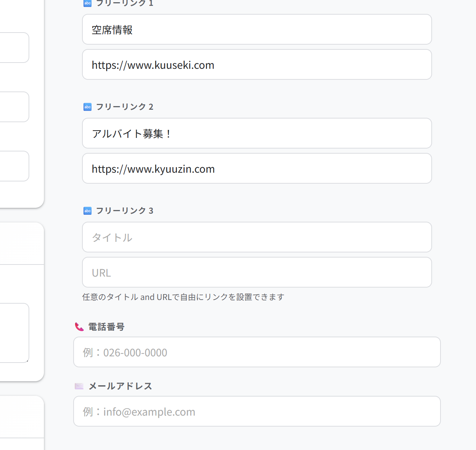Click the メールアドレス input field
Viewport: 476px width, 450px height.
(x=257, y=411)
